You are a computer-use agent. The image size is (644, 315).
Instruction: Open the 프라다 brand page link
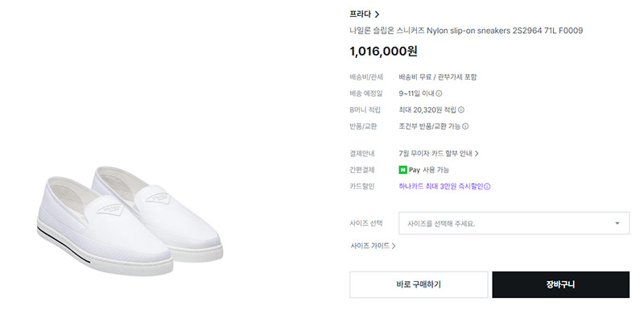[x=365, y=15]
